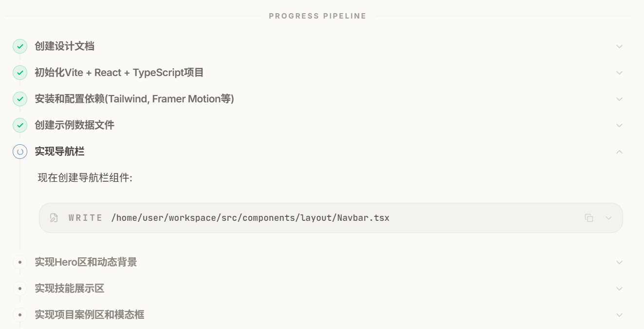Screen dimensions: 644x329
Task: Expand WRITE Navbar.tsx block dropdown arrow
Action: pos(608,218)
